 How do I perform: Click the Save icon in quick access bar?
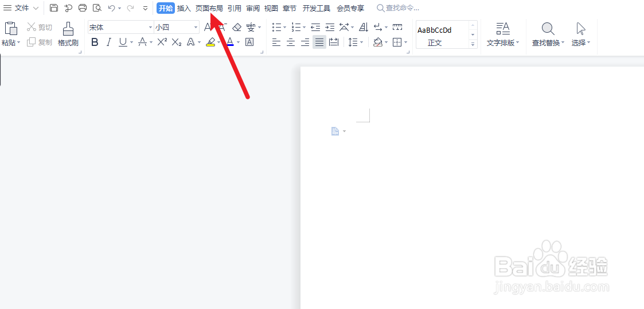point(53,8)
